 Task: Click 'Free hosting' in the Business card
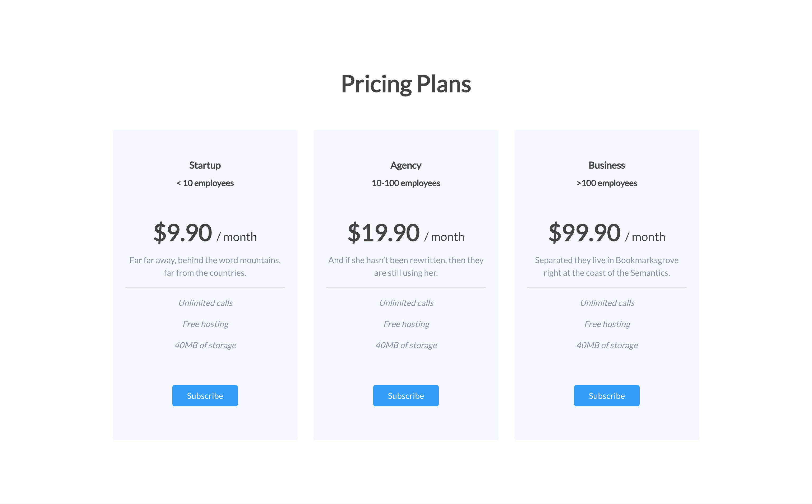[x=607, y=324]
